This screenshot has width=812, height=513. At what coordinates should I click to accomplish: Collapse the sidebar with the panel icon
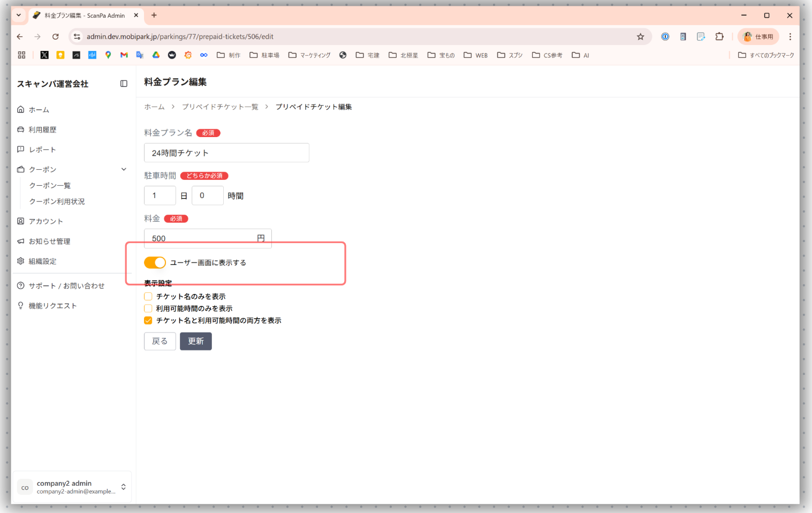[124, 84]
